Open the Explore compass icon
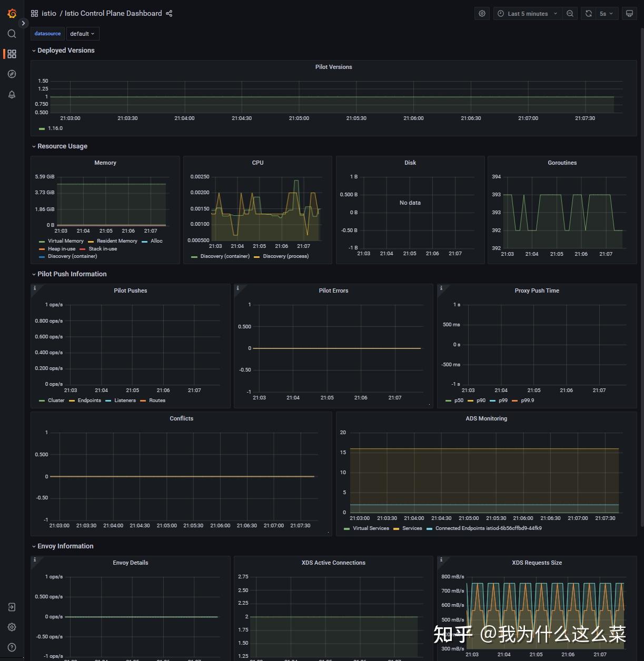Viewport: 644px width, 661px height. point(12,74)
